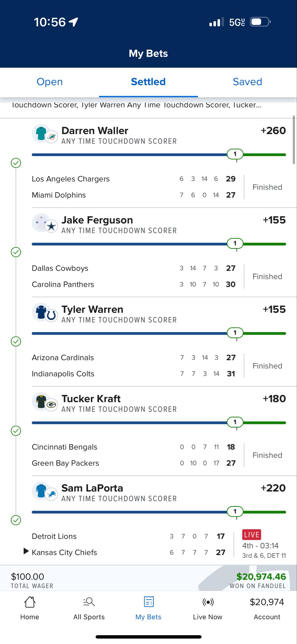Tap the $20,974.46 won amount

(261, 576)
